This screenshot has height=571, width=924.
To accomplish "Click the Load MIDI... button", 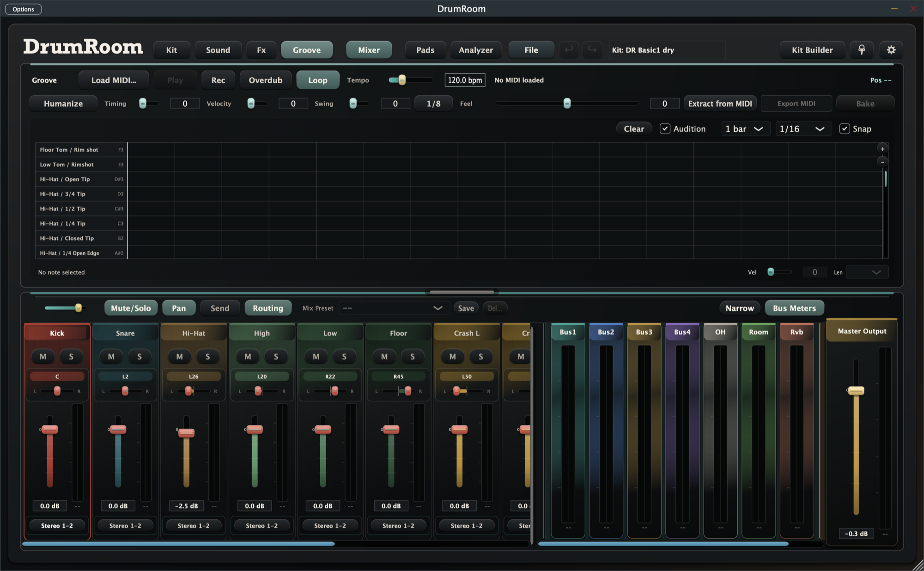I will click(x=114, y=80).
